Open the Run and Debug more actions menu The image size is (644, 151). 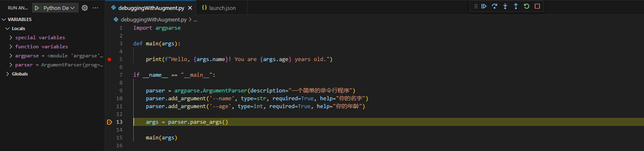click(95, 8)
